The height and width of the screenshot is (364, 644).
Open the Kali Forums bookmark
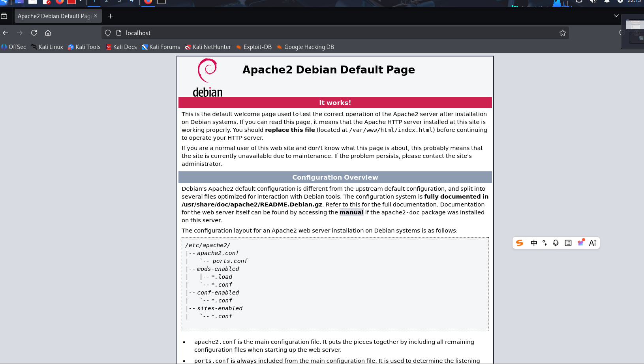161,47
